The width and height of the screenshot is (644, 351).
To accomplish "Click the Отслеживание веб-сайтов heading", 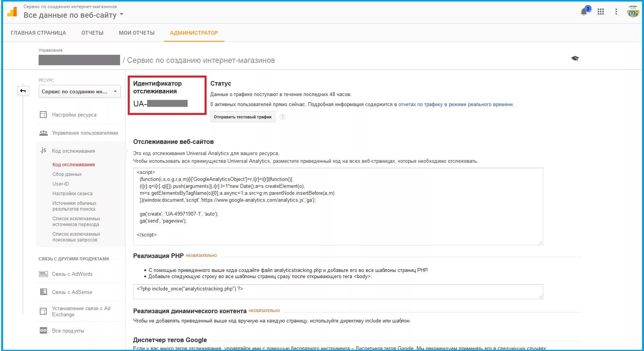I will [x=173, y=142].
